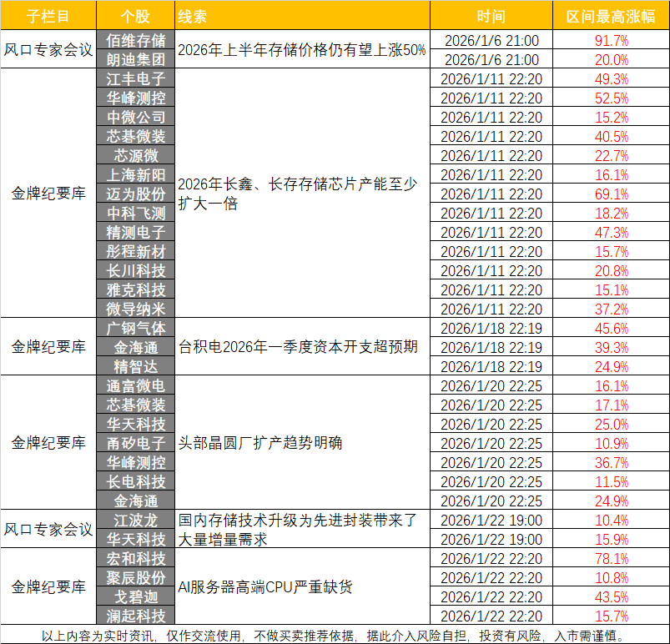The image size is (670, 644).
Task: Click the 个股 column header
Action: (136, 16)
